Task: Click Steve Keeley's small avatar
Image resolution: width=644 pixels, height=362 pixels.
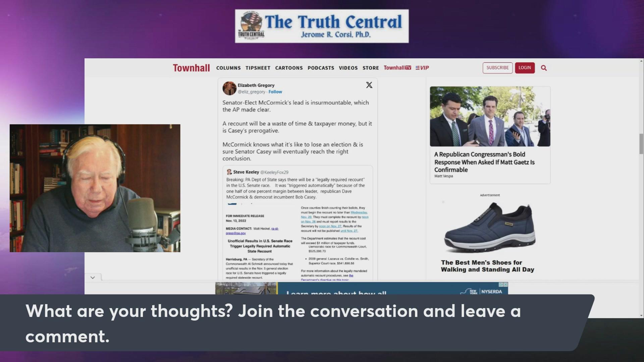Action: pyautogui.click(x=229, y=172)
